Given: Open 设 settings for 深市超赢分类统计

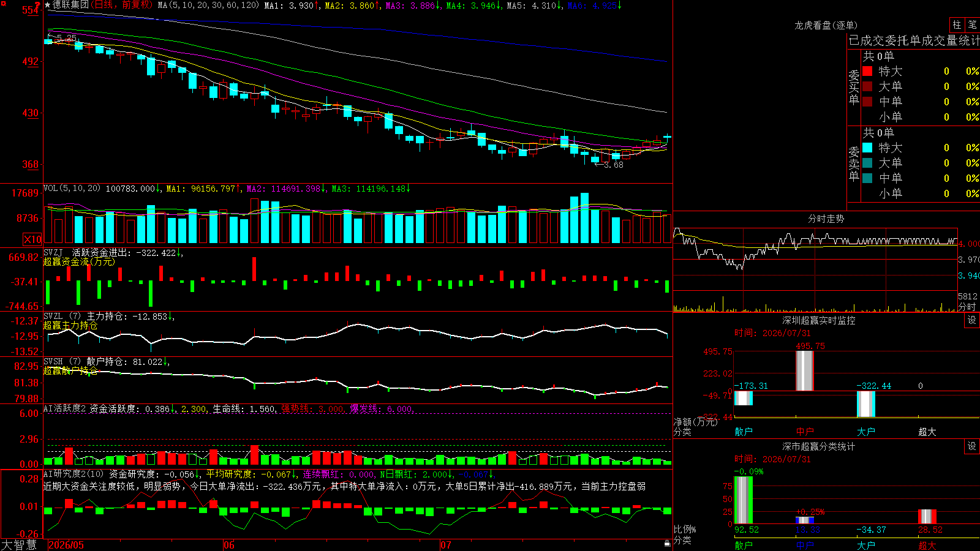Looking at the screenshot, I should [972, 446].
